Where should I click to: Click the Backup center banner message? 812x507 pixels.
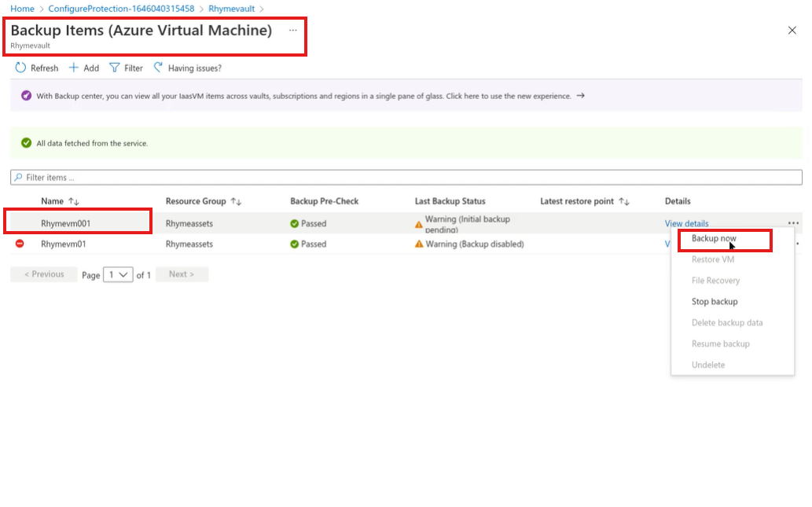pyautogui.click(x=303, y=96)
